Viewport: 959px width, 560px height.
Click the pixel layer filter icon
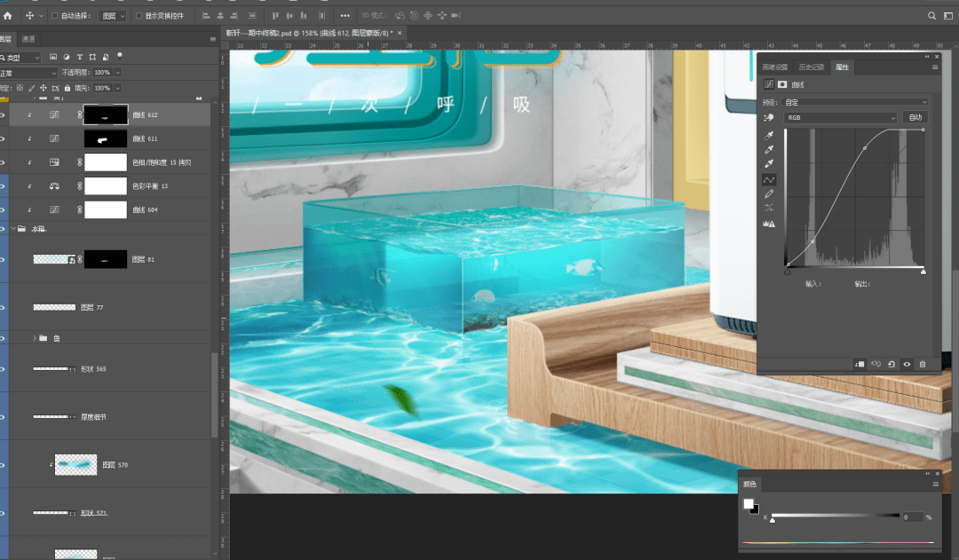(53, 57)
